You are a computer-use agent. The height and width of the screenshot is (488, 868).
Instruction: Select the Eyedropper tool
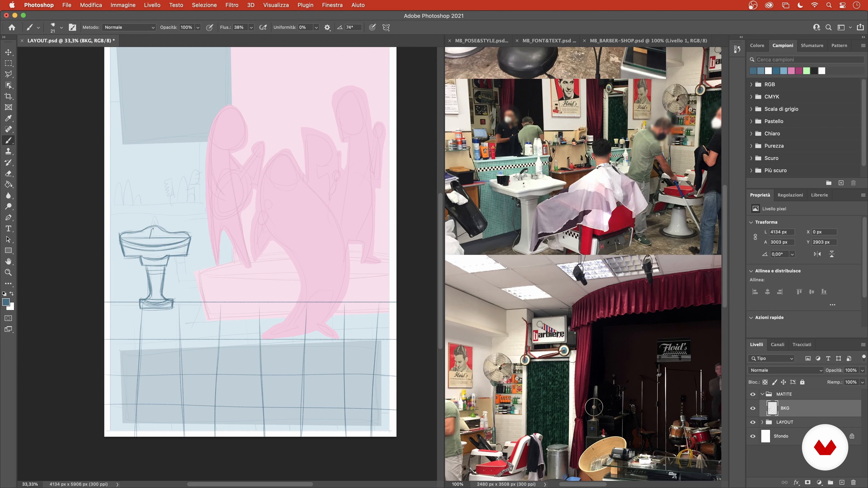(x=8, y=118)
